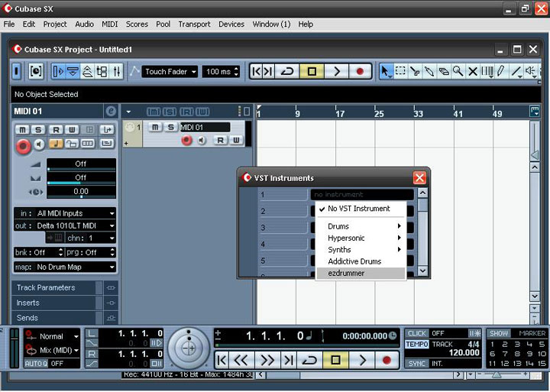Mute the MIDI 01 track in list

click(x=155, y=127)
